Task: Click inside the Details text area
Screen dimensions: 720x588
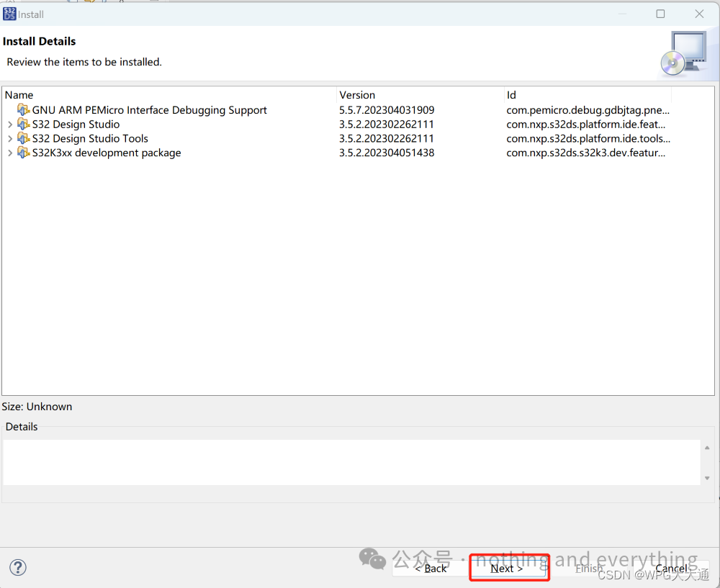Action: click(x=351, y=462)
